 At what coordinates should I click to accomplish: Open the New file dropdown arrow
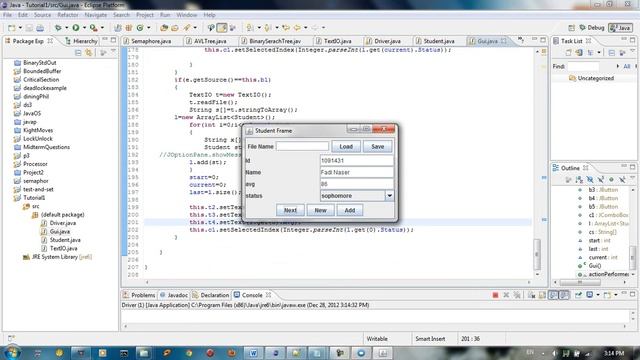(x=20, y=28)
